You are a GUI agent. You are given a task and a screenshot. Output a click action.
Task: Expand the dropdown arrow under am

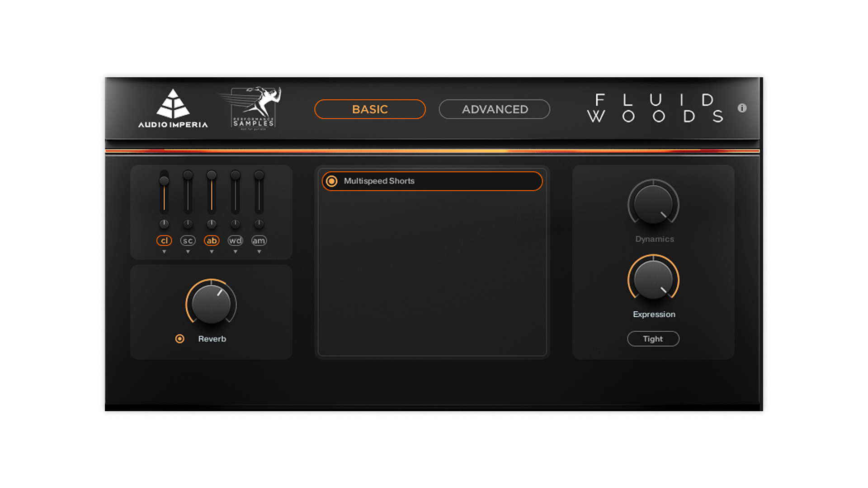coord(259,252)
